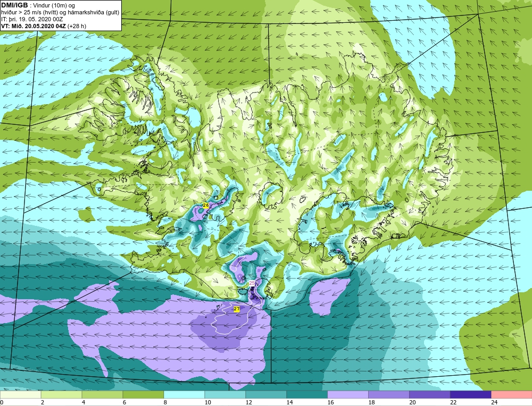Click legend scale number 18
Screen dimensions: 532x406
[371, 402]
